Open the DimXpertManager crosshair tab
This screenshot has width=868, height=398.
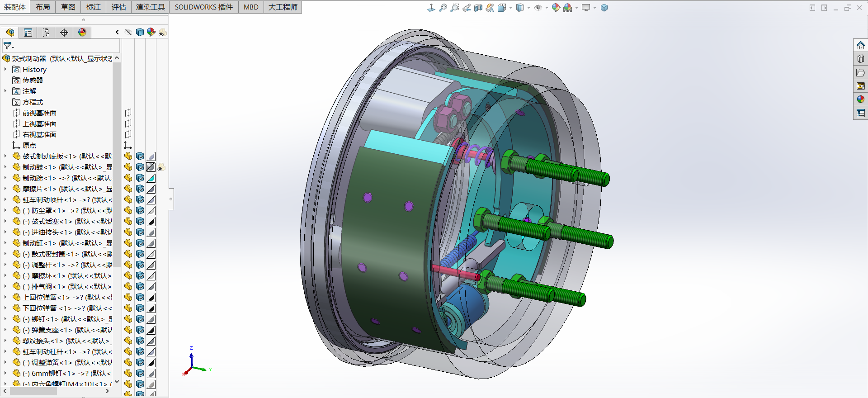click(x=64, y=32)
